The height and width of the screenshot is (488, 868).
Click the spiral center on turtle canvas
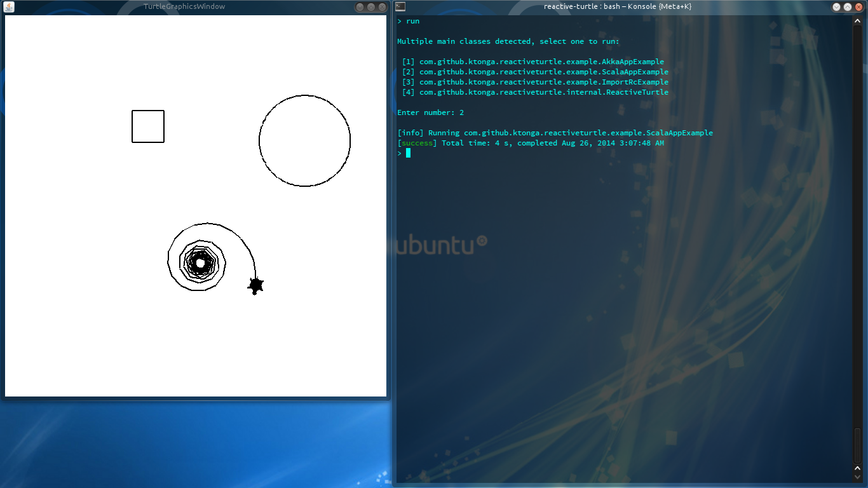[x=200, y=262]
